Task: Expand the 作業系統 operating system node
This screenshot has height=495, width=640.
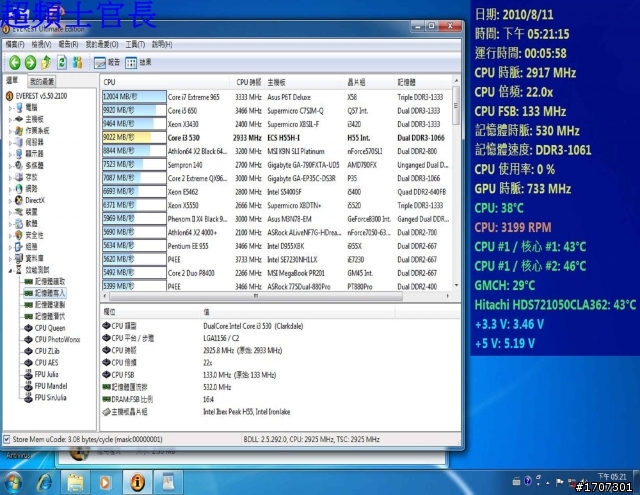Action: point(10,131)
